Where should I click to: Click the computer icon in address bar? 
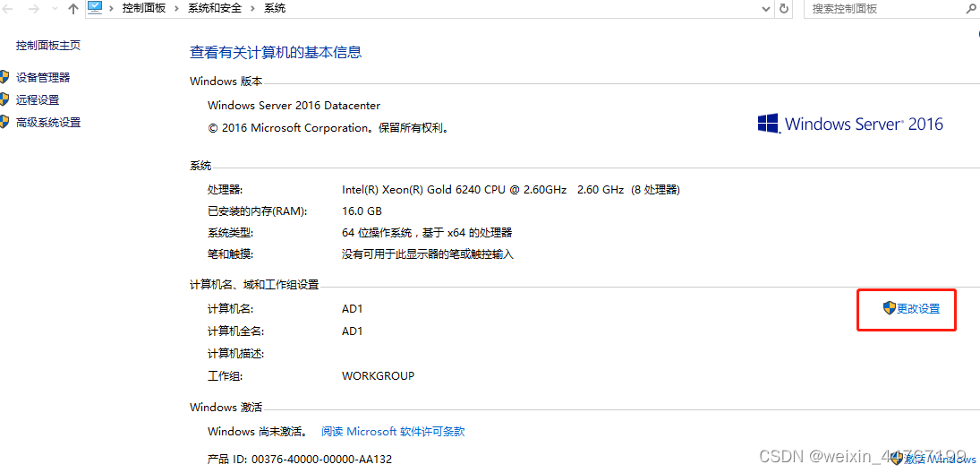point(94,8)
